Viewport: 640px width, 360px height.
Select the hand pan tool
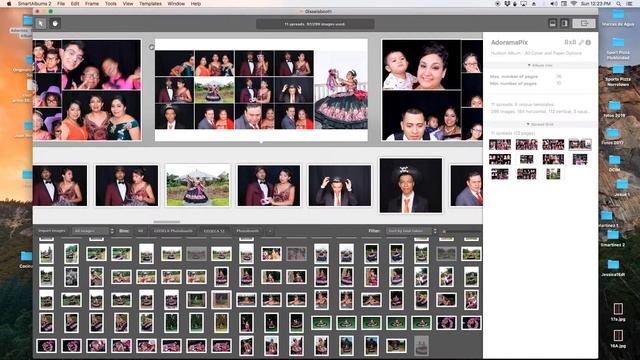pos(55,23)
